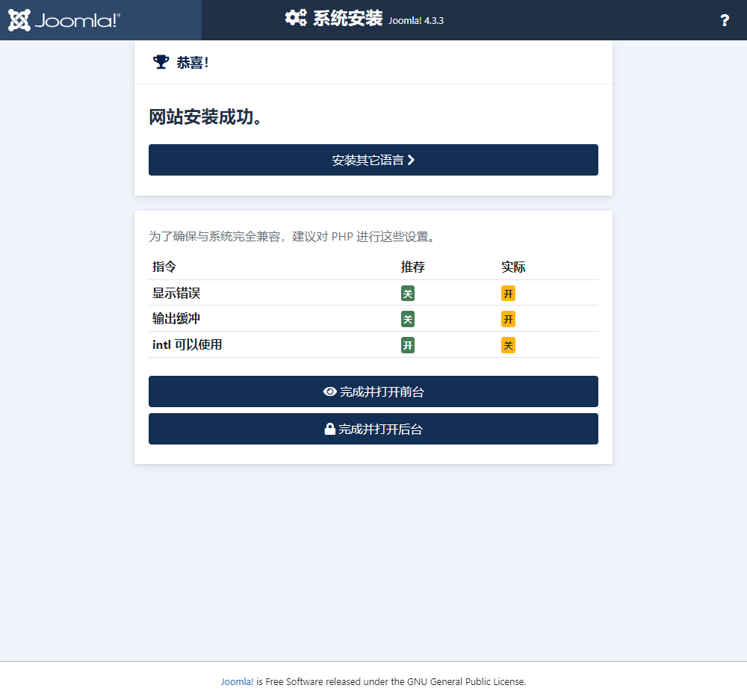
Task: Click the eye icon on 完成并打开前台
Action: (329, 391)
